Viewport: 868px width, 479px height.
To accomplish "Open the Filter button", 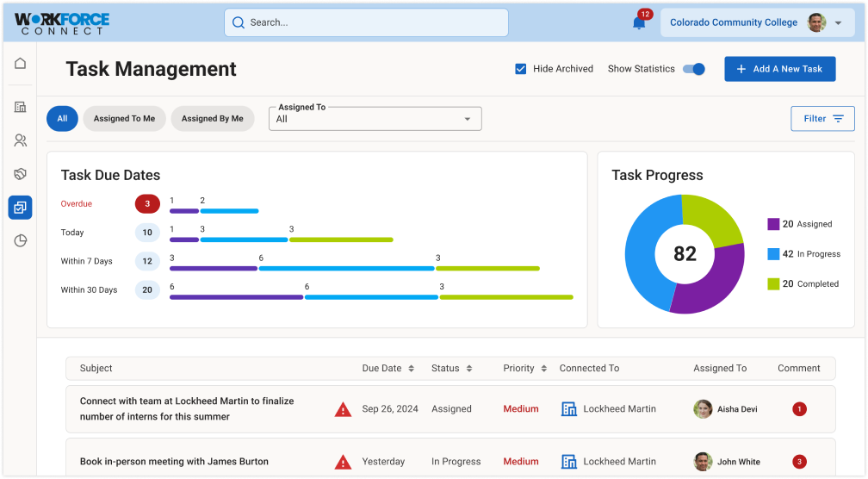I will tap(822, 119).
